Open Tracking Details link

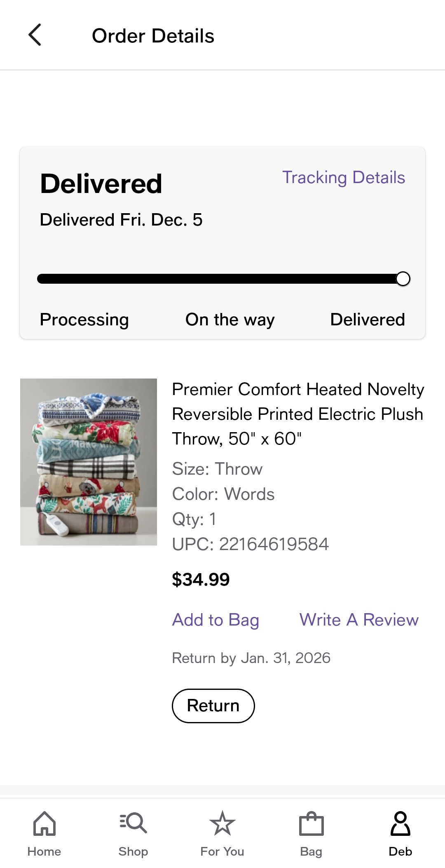[344, 178]
